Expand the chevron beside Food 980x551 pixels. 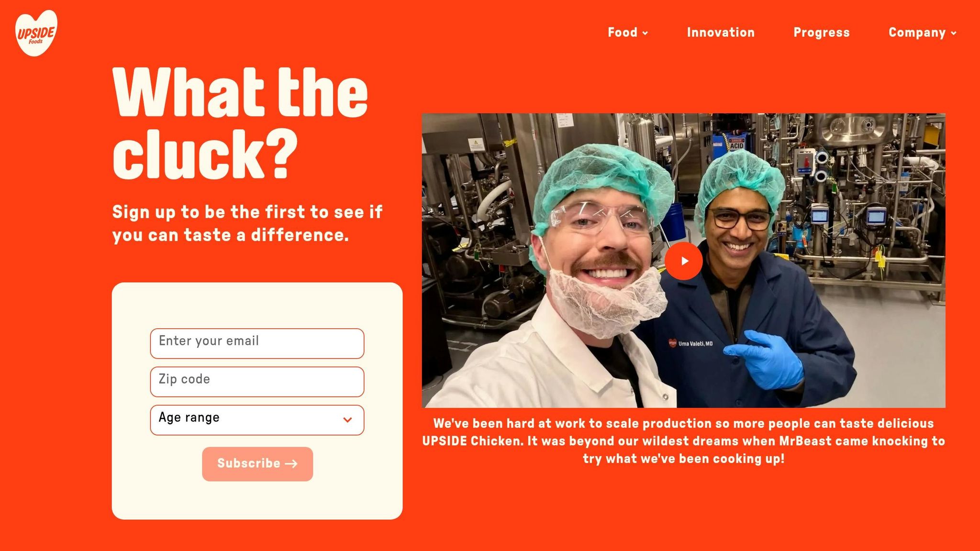click(645, 33)
